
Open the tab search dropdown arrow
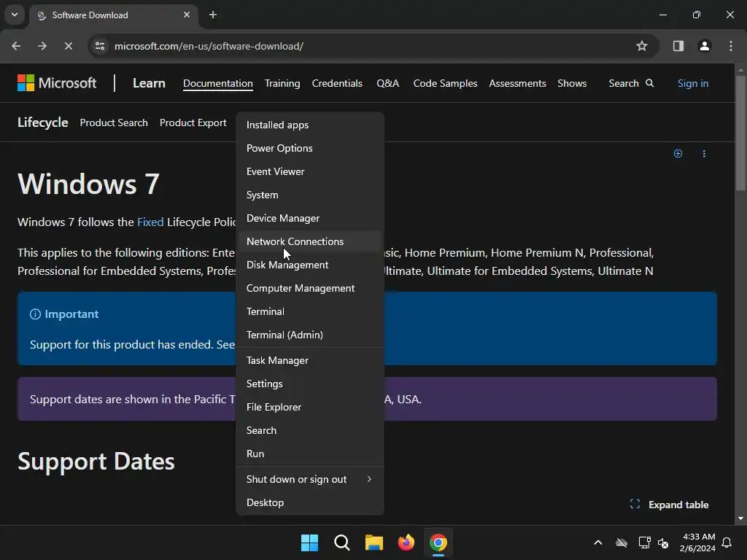click(x=15, y=15)
